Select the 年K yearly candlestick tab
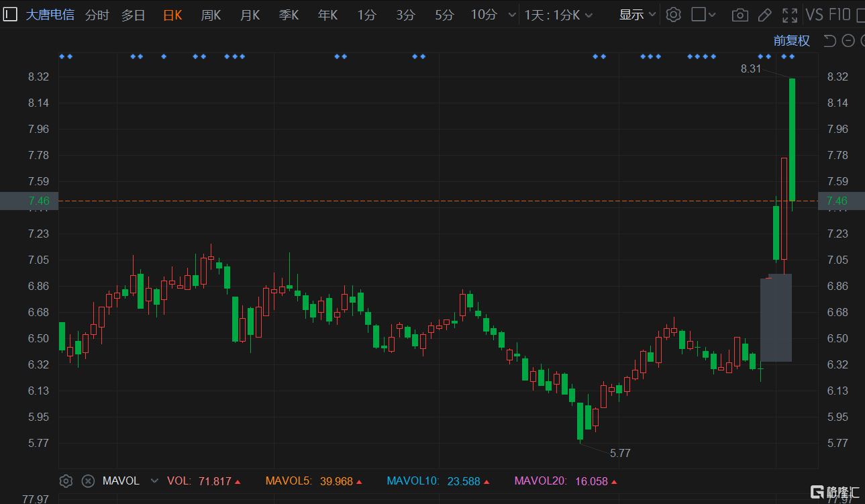This screenshot has width=865, height=504. 327,15
